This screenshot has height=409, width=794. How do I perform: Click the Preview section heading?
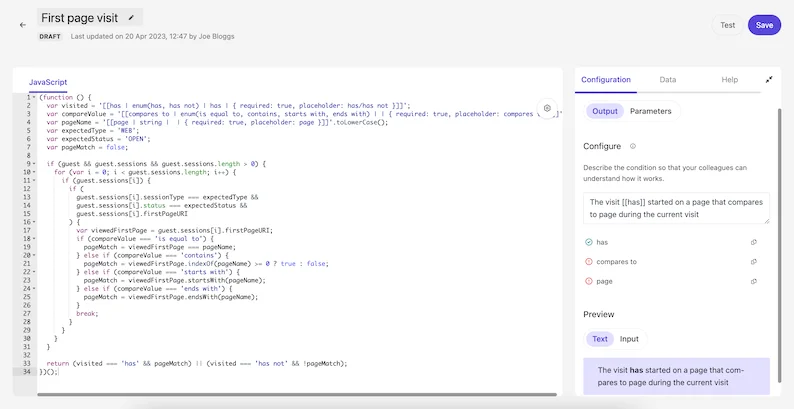tap(599, 314)
